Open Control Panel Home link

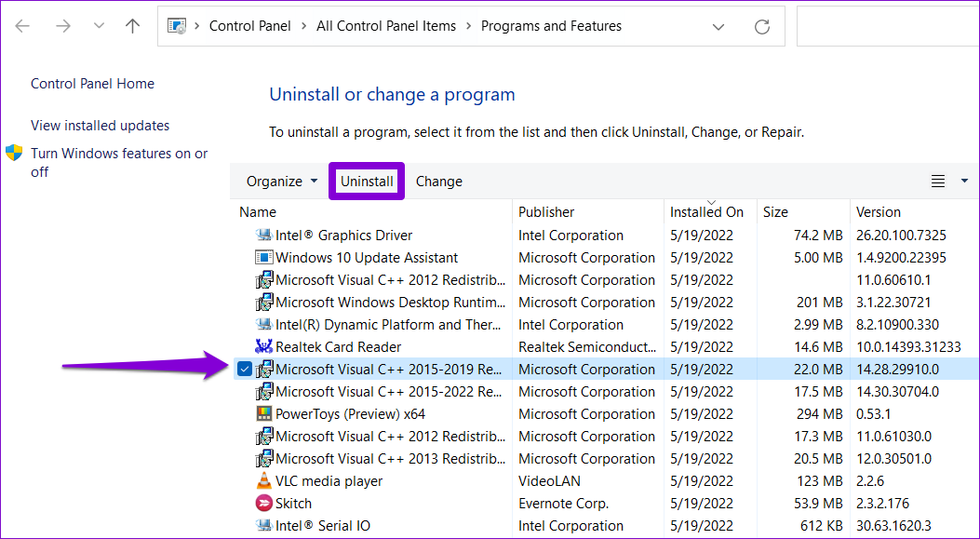click(x=92, y=84)
